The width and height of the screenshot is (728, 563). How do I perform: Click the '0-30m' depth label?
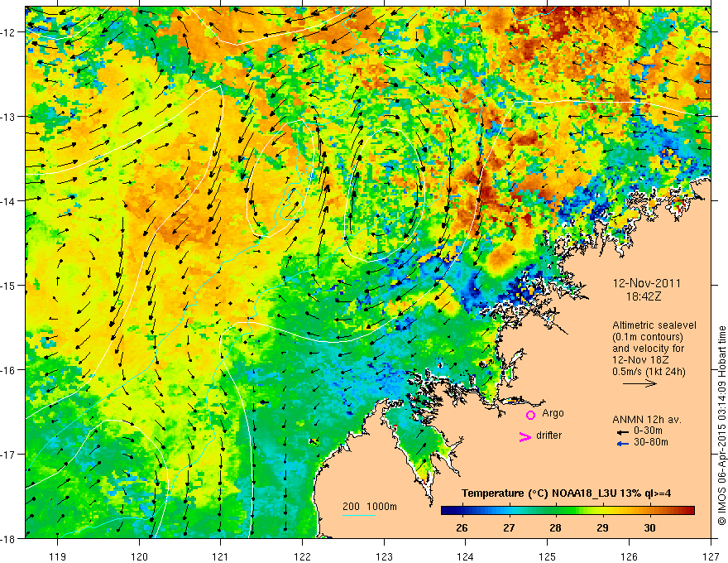pos(648,431)
